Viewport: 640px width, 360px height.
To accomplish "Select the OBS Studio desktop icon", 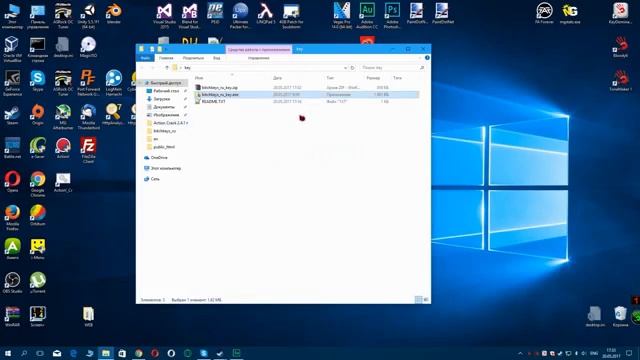I will [12, 283].
